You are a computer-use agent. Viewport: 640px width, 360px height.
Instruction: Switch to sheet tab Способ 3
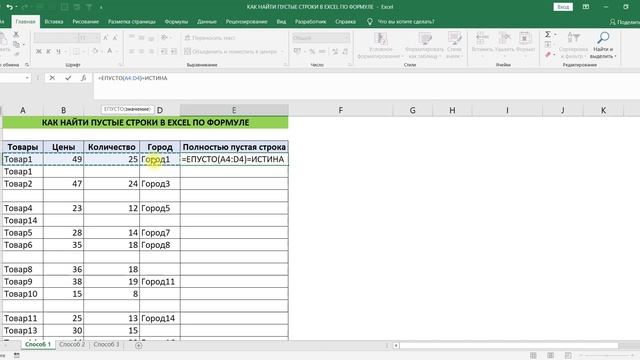(x=106, y=344)
